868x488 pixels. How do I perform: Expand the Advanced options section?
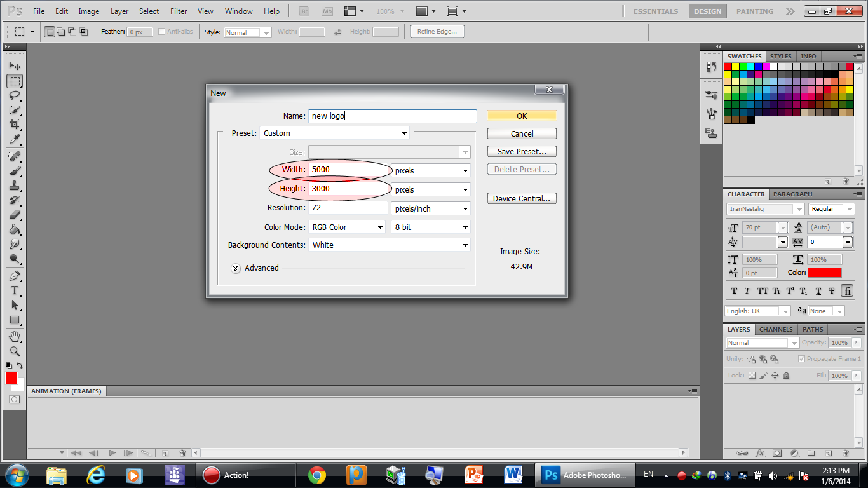(236, 268)
